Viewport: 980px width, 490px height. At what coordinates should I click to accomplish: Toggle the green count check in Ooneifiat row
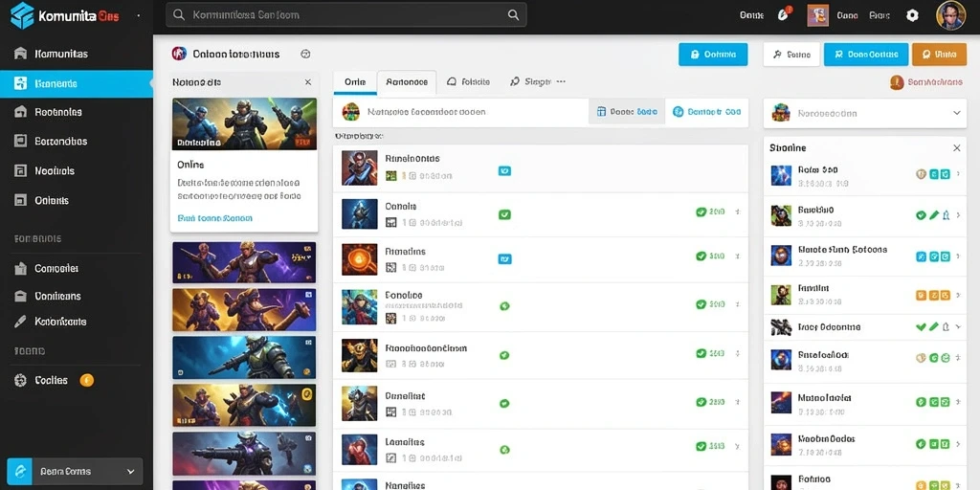coord(702,402)
